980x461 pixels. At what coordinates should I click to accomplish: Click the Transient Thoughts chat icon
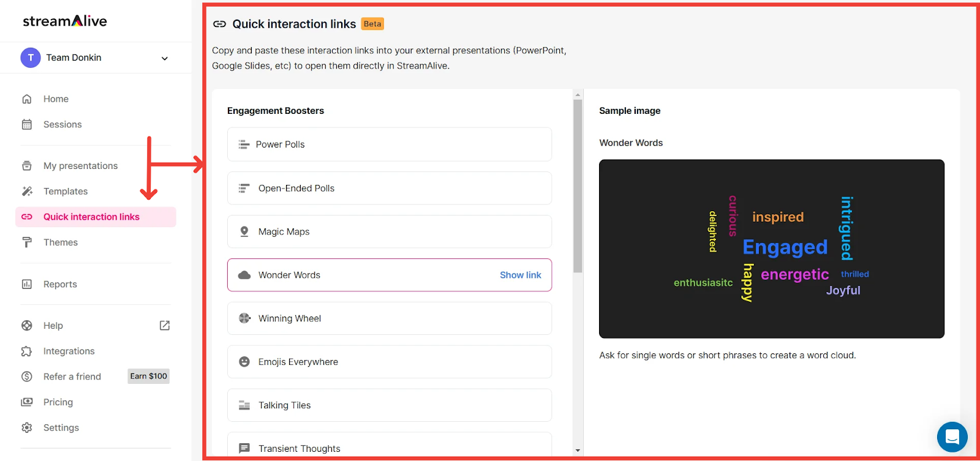pyautogui.click(x=244, y=449)
